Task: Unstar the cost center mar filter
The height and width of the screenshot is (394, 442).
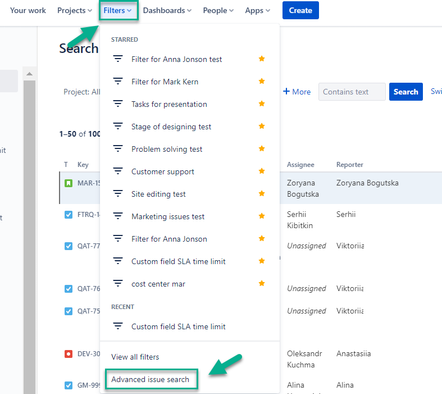Action: [262, 283]
